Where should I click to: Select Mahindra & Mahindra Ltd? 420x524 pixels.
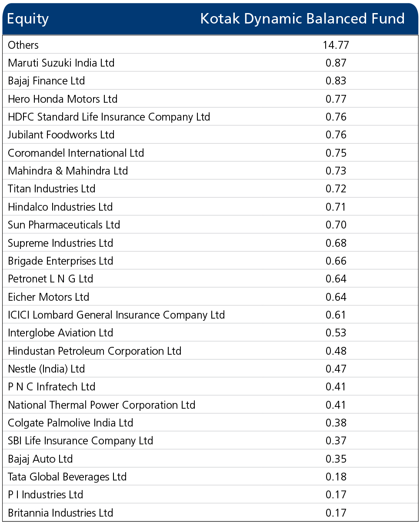(x=68, y=171)
